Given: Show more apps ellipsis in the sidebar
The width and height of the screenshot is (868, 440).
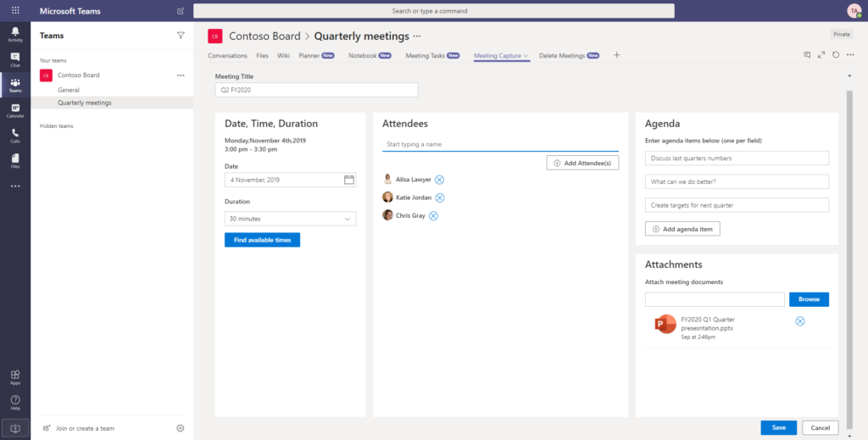Looking at the screenshot, I should (x=15, y=187).
